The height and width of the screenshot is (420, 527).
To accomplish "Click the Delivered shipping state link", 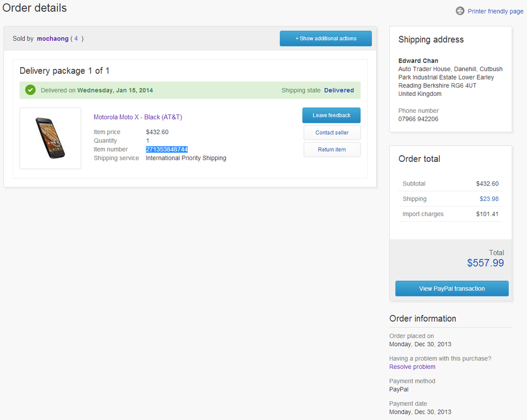I will [x=339, y=90].
